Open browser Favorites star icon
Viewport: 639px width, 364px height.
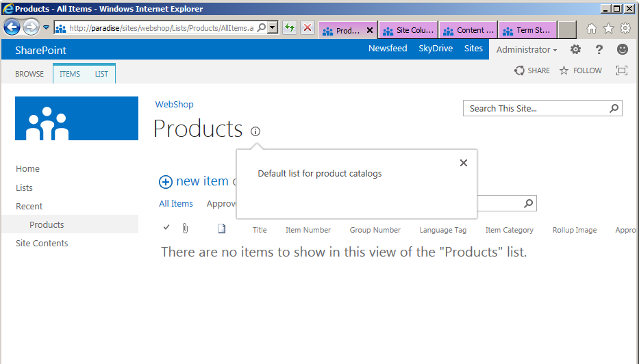click(x=608, y=28)
